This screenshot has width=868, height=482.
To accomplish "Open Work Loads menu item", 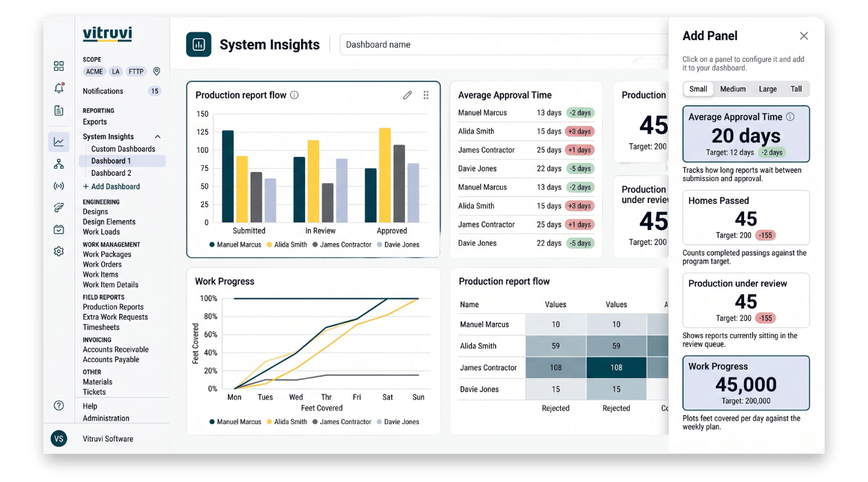I will 101,232.
